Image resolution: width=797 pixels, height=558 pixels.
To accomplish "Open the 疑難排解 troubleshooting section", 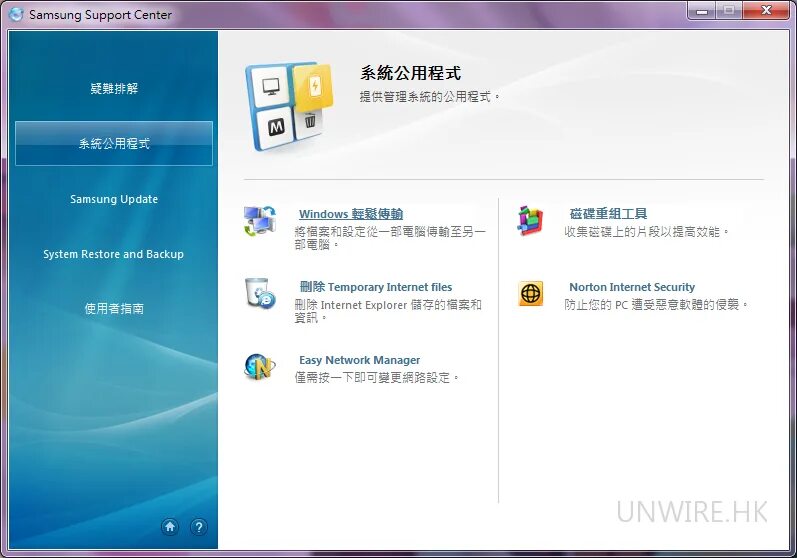I will point(114,88).
